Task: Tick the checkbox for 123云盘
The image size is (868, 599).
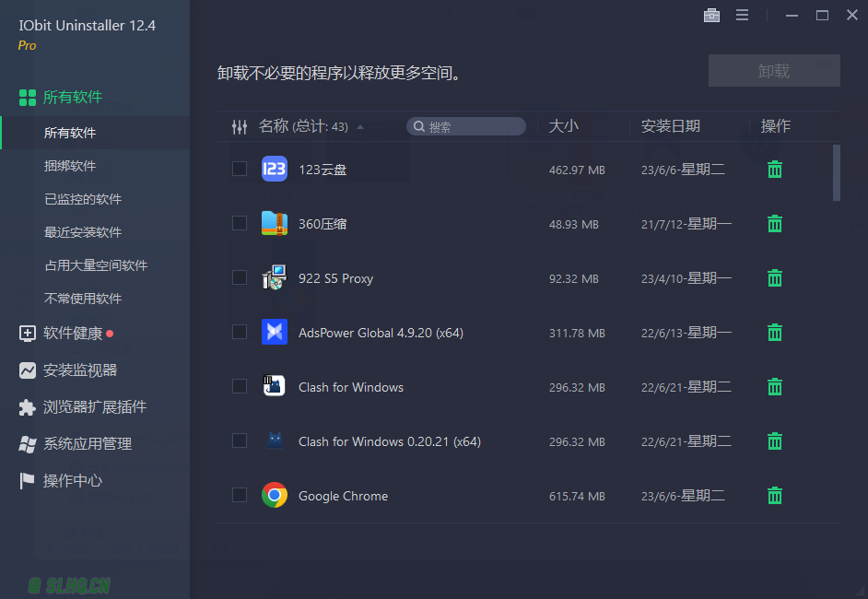Action: [240, 169]
